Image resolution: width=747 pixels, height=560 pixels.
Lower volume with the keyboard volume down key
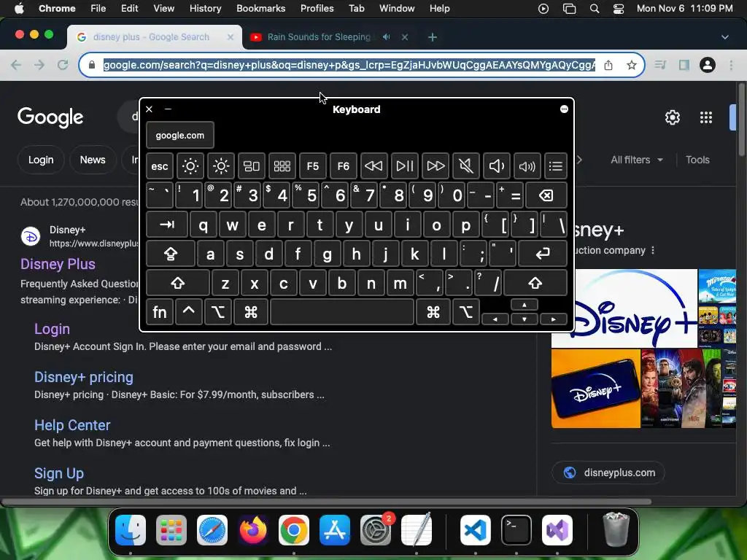pos(496,166)
